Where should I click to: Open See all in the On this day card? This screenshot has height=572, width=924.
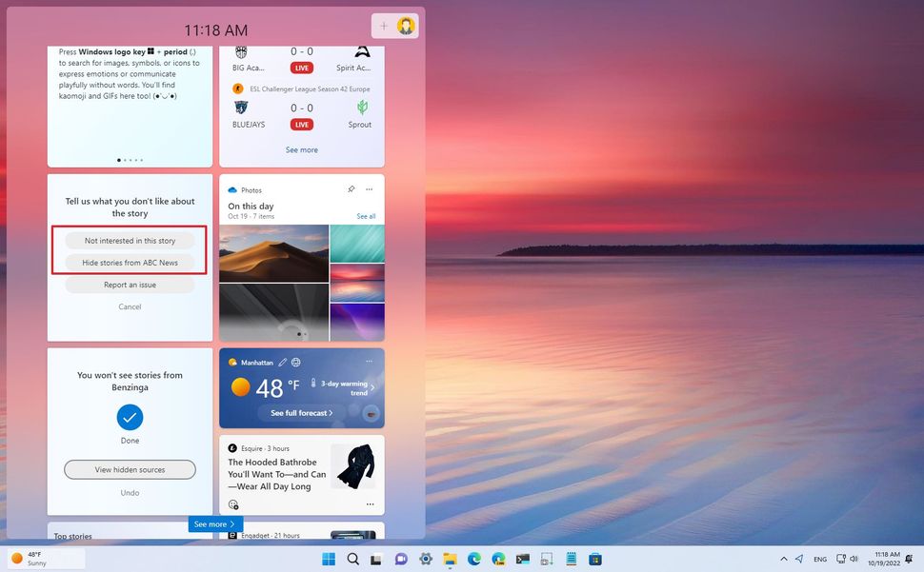[367, 216]
